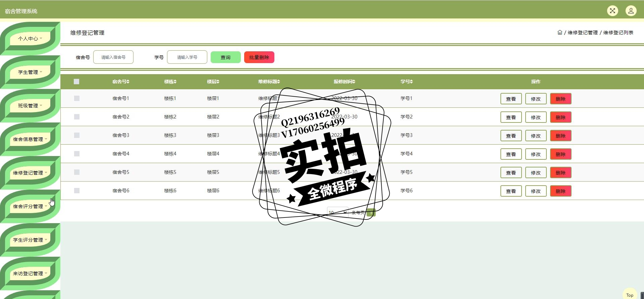Screen dimensions: 644x299
Task: Click the Top back-to-top button
Action: (630, 295)
